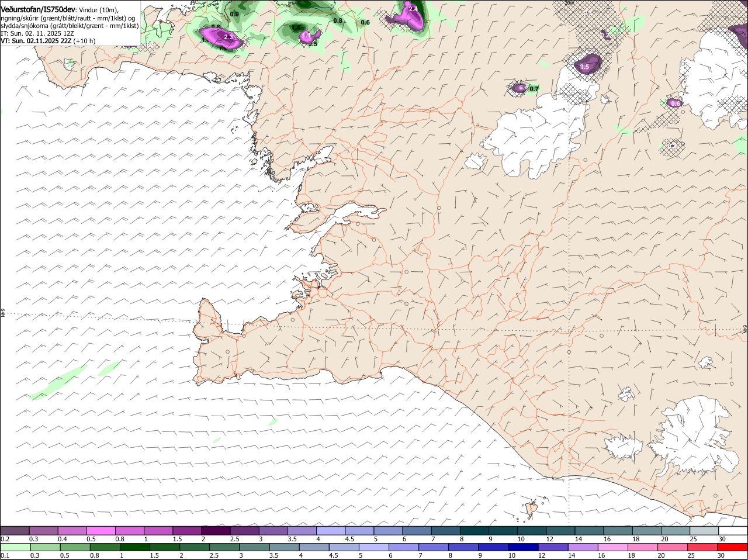The height and width of the screenshot is (560, 748).
Task: Click the 0.7 precipitation value label
Action: pyautogui.click(x=534, y=89)
